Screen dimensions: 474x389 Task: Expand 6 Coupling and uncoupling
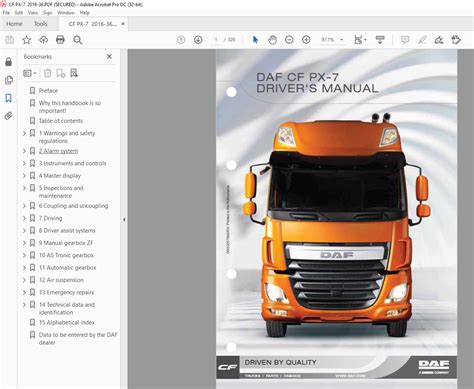24,206
